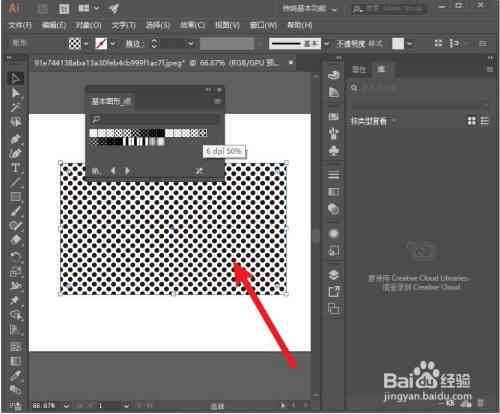
Task: Select the Direct Selection tool
Action: point(15,93)
